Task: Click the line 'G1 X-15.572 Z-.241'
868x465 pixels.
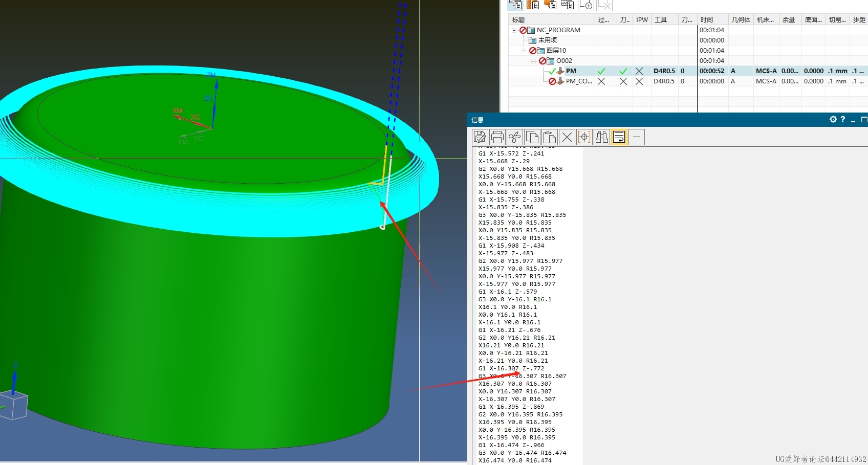Action: tap(511, 153)
